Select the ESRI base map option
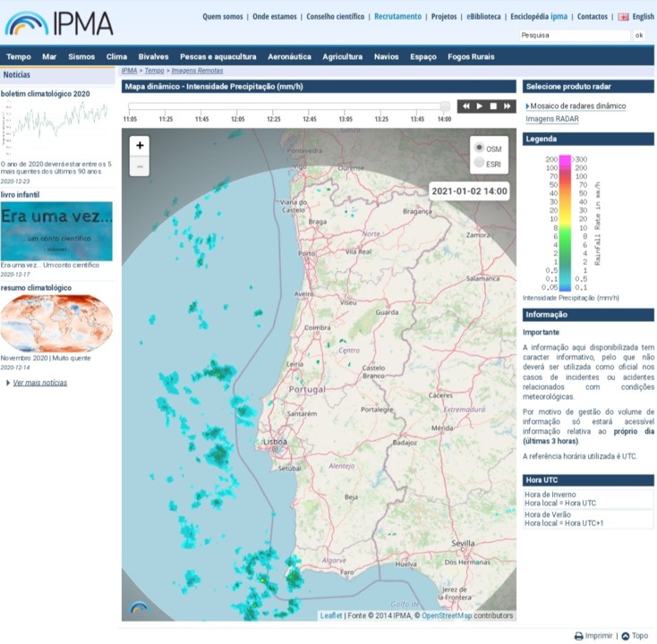This screenshot has height=644, width=657. pos(480,163)
